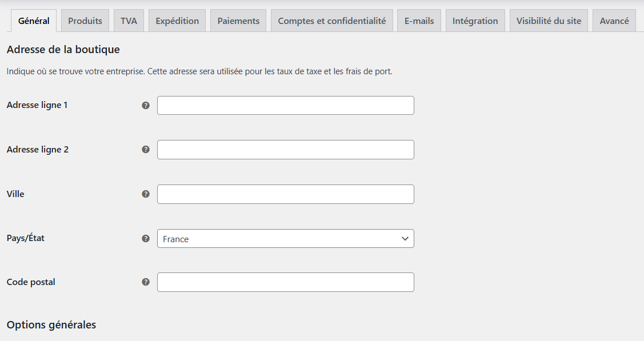View the Visibilité du site tab
The image size is (644, 341).
(548, 20)
